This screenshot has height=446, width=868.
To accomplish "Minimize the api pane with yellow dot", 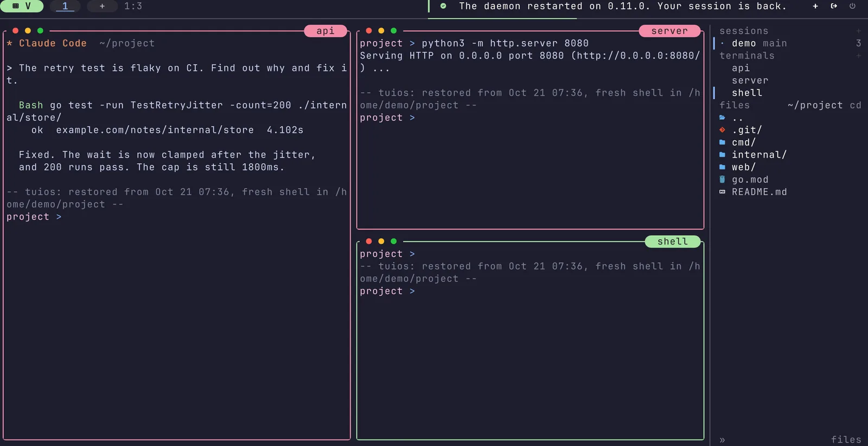I will coord(28,31).
